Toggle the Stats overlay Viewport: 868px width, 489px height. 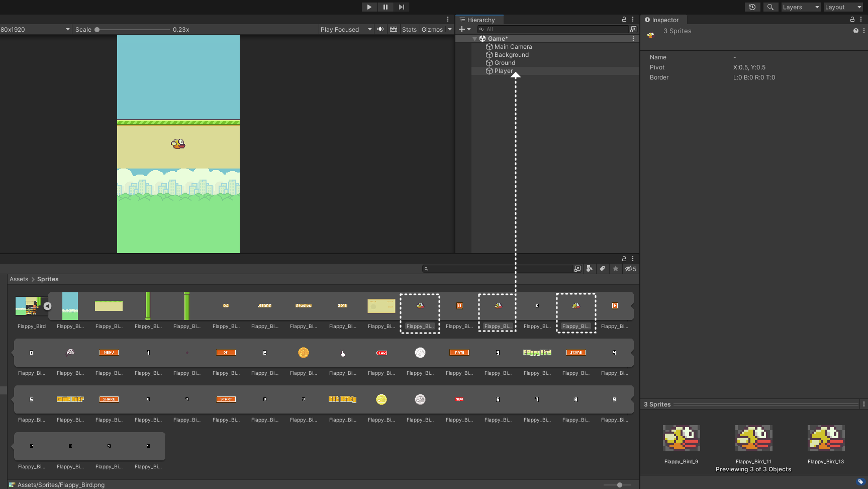409,30
